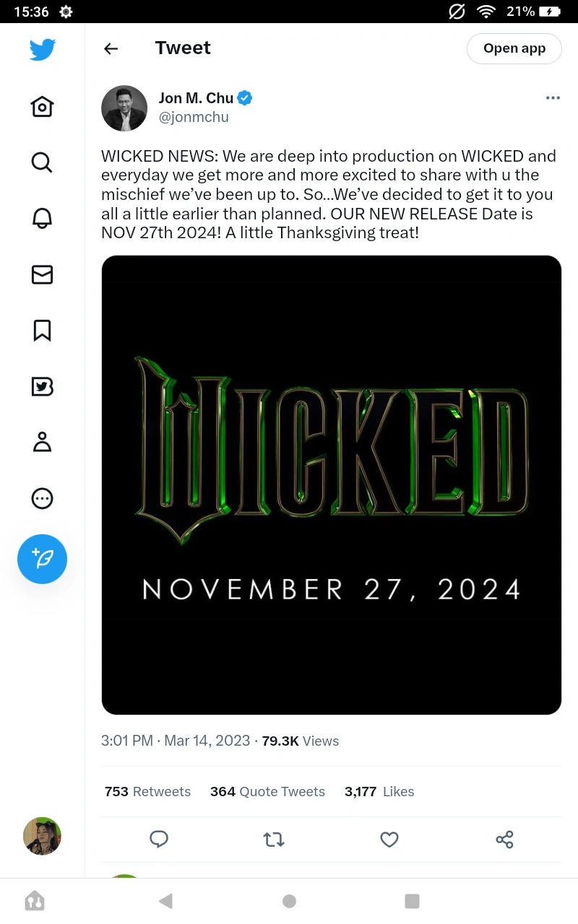578x924 pixels.
Task: Go to Twitter home via bird logo
Action: 42,50
